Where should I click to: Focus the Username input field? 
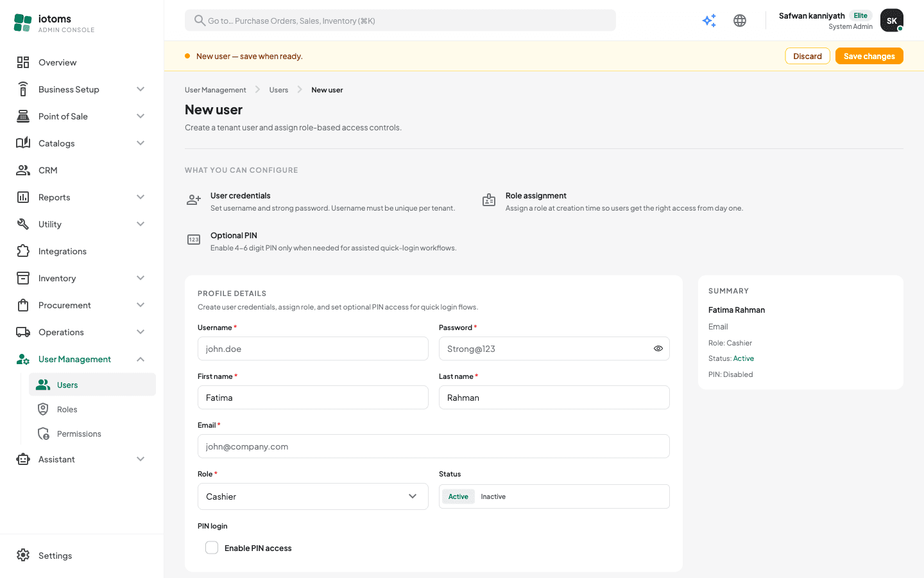pos(313,349)
